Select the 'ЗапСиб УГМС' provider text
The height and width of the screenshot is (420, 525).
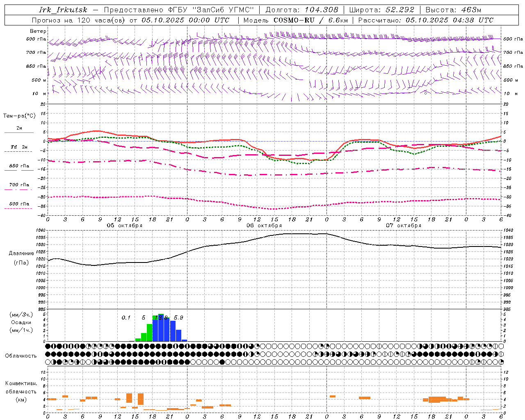click(x=223, y=10)
